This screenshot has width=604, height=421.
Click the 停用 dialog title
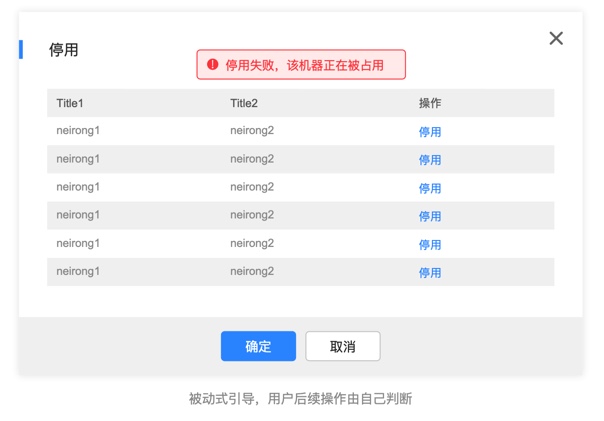64,50
